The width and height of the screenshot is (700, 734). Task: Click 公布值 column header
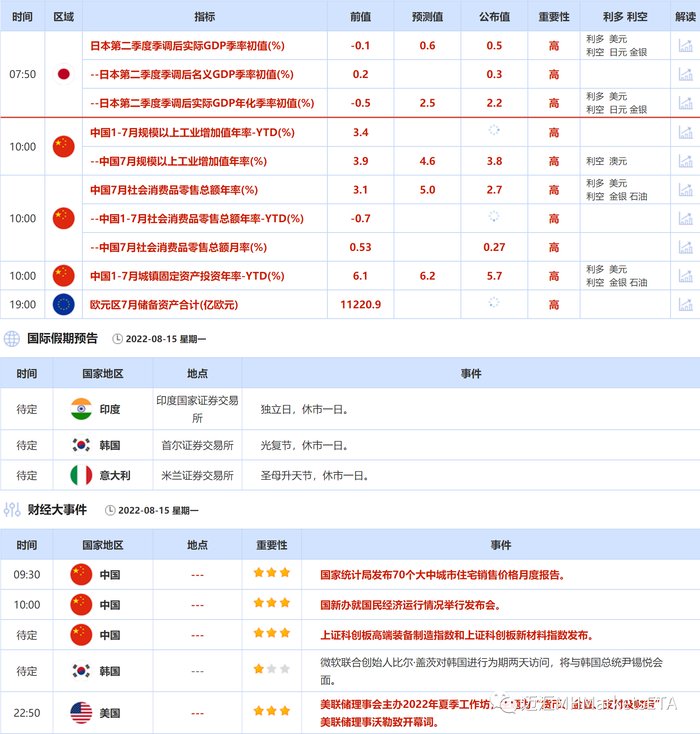pos(494,17)
